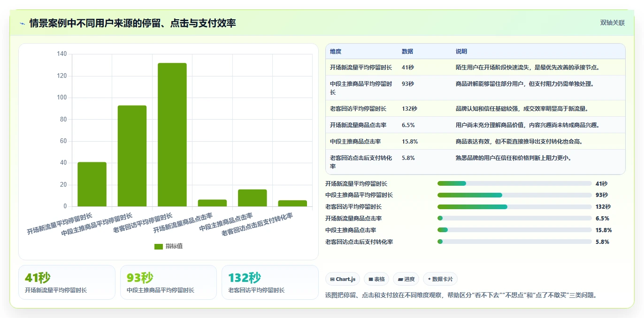Select table cell 中段主推商品平均停留时长
This screenshot has width=644, height=318.
point(361,88)
